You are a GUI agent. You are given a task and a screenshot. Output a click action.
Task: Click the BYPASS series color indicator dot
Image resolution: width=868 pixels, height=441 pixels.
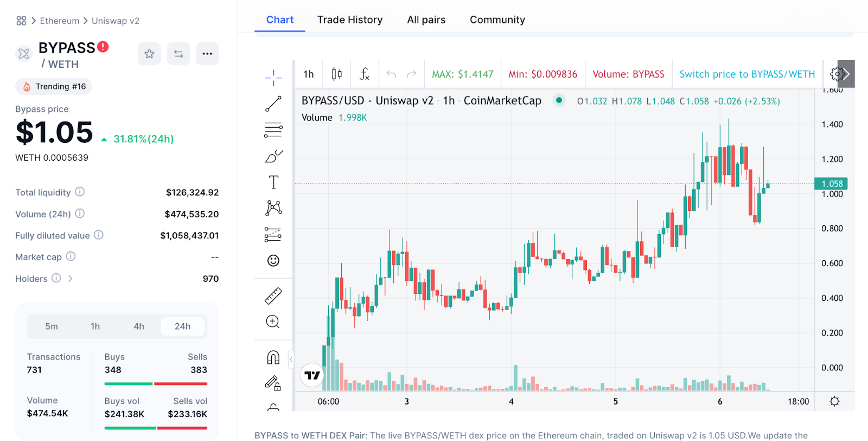point(559,100)
